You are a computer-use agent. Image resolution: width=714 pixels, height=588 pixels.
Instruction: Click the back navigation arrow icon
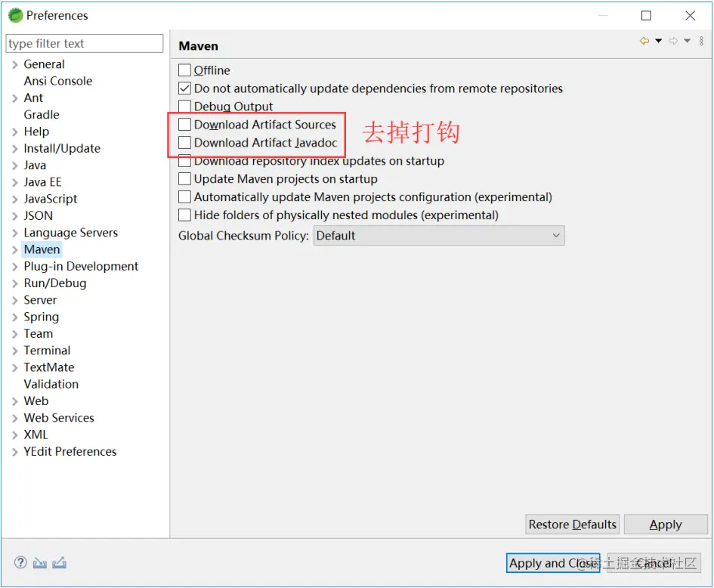point(644,41)
